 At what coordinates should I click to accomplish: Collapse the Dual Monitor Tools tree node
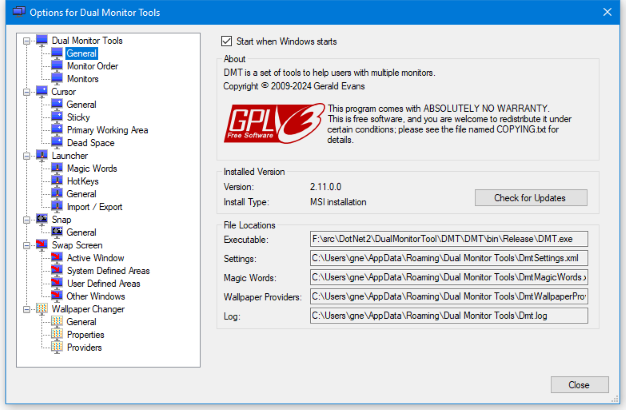27,41
